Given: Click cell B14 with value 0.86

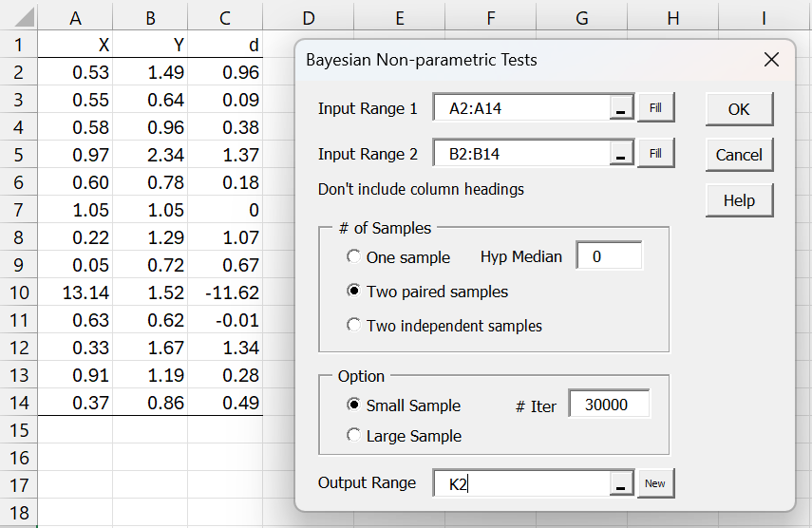Looking at the screenshot, I should point(150,403).
